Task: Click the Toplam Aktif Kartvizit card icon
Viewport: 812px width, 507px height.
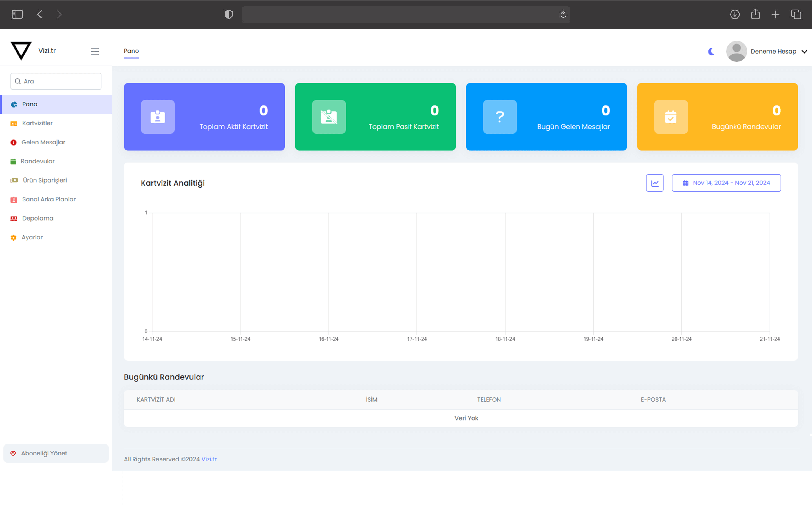Action: point(158,117)
